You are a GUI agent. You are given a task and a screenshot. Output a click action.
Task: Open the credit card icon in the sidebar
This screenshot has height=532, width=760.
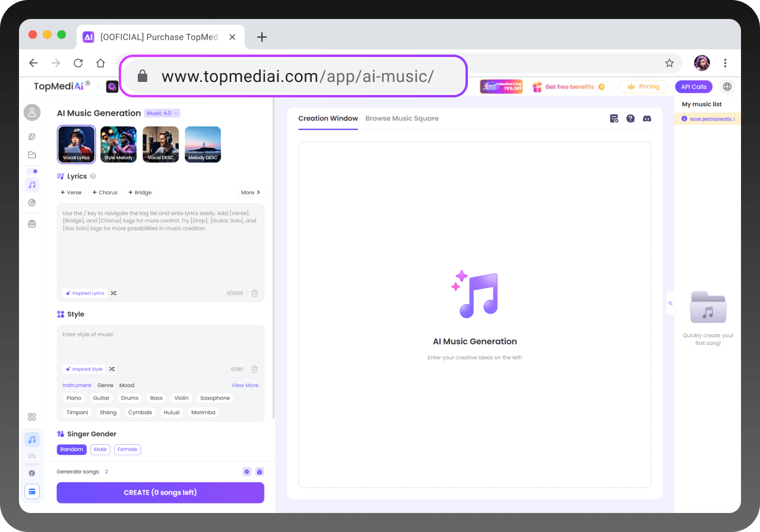click(x=32, y=492)
